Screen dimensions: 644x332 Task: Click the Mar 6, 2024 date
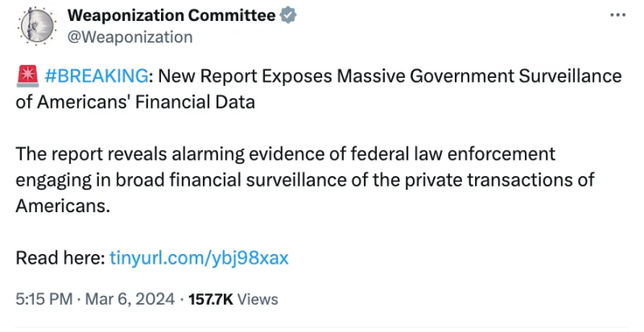click(x=130, y=299)
